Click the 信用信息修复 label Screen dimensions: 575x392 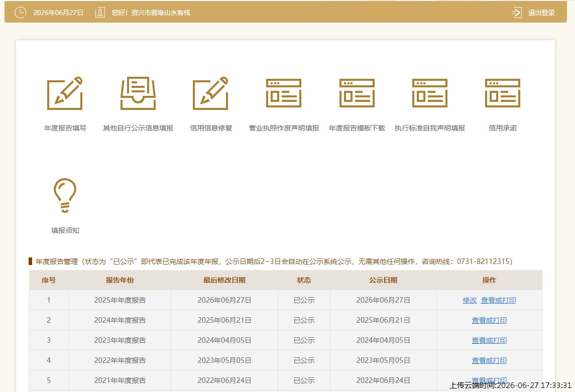211,128
